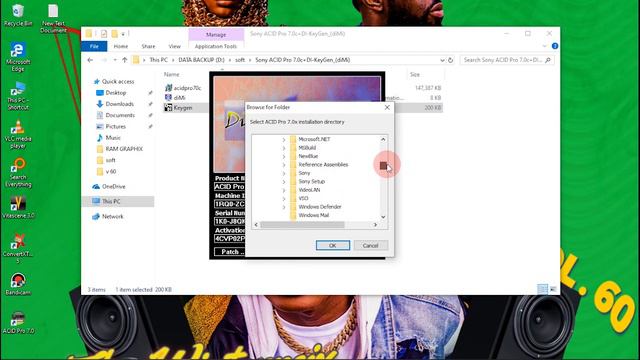Launch VLC media player desktop icon
This screenshot has height=360, width=640.
18,134
